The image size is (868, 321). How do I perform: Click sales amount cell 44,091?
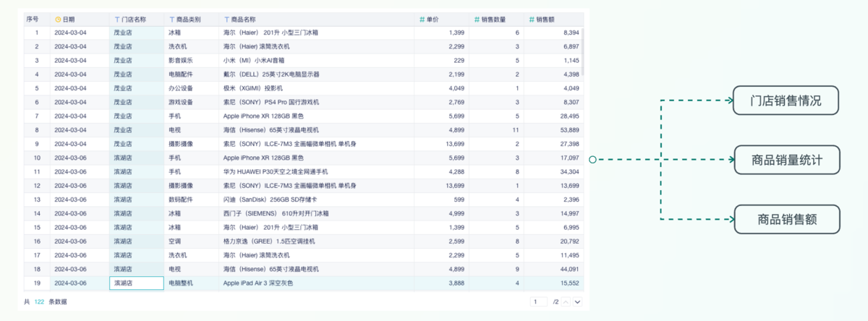point(553,269)
